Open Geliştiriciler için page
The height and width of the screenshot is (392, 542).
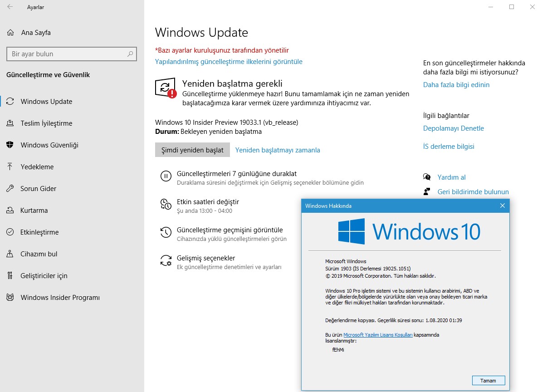72,275
